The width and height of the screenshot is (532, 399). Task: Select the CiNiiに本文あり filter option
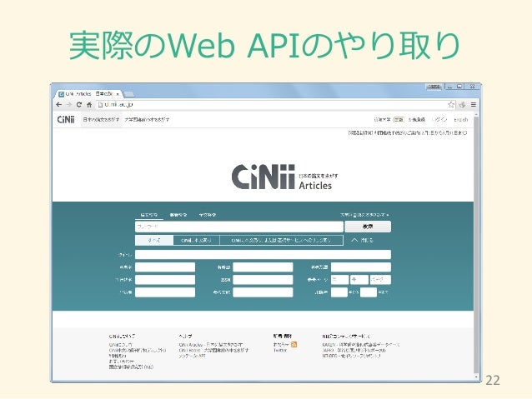[x=197, y=241]
